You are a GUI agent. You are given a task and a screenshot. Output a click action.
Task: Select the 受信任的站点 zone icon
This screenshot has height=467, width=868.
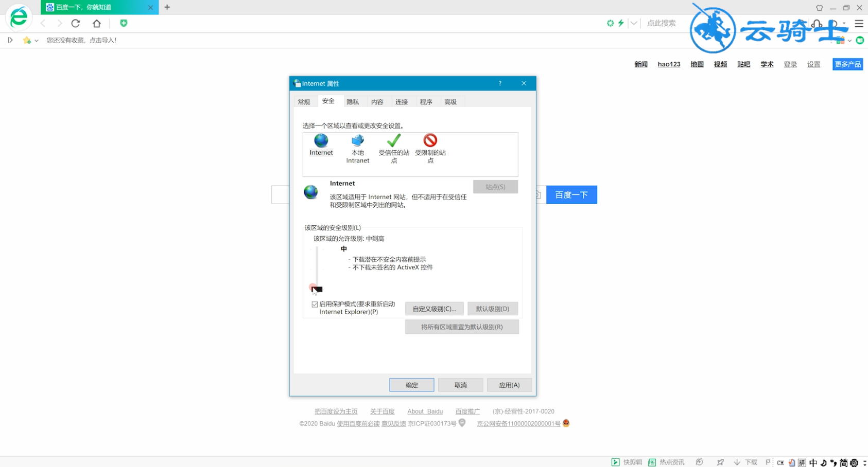coord(394,149)
